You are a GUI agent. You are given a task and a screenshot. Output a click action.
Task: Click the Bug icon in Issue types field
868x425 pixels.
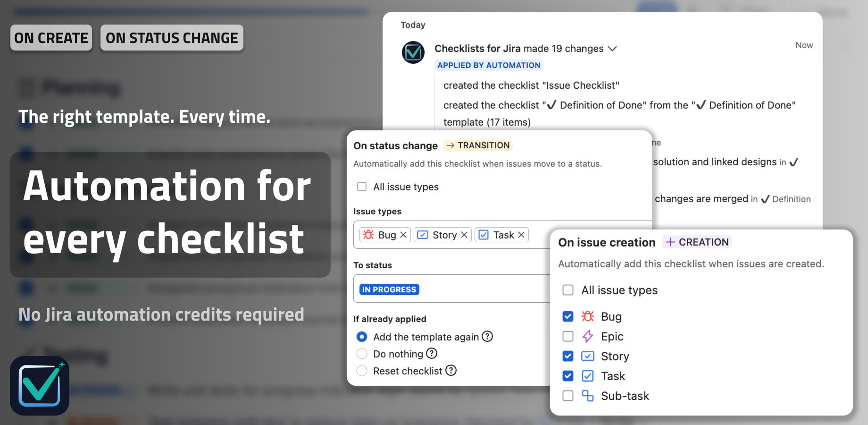tap(368, 235)
